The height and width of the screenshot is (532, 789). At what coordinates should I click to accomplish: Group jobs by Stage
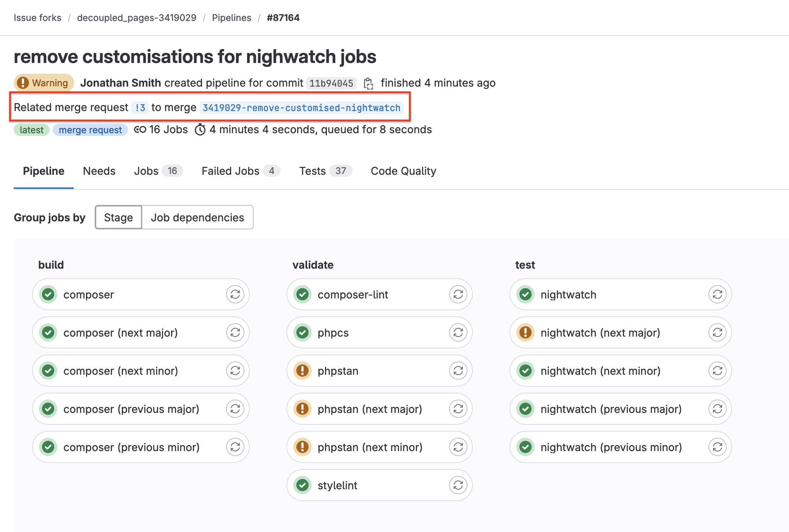pos(118,217)
